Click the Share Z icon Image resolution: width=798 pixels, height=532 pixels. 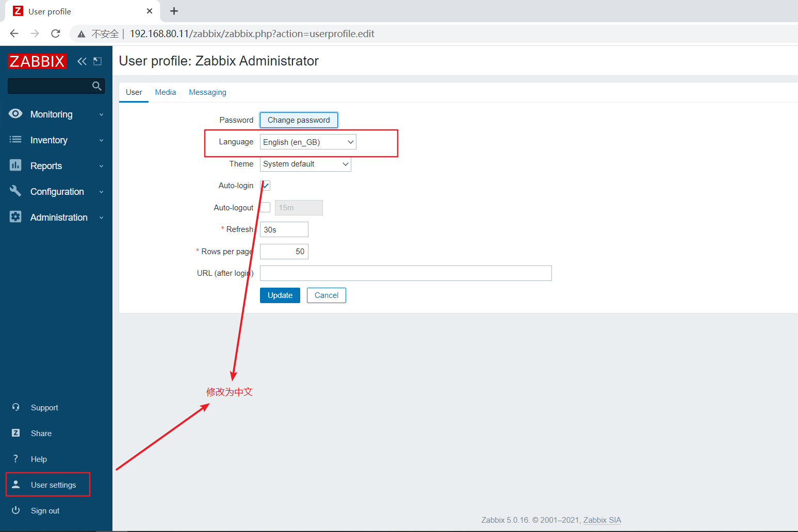click(x=16, y=433)
